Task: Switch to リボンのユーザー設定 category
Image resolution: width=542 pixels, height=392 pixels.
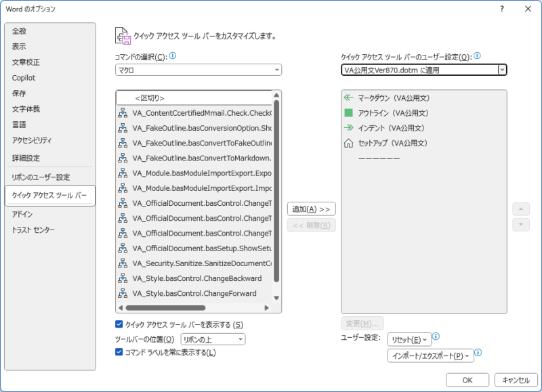Action: click(x=41, y=177)
